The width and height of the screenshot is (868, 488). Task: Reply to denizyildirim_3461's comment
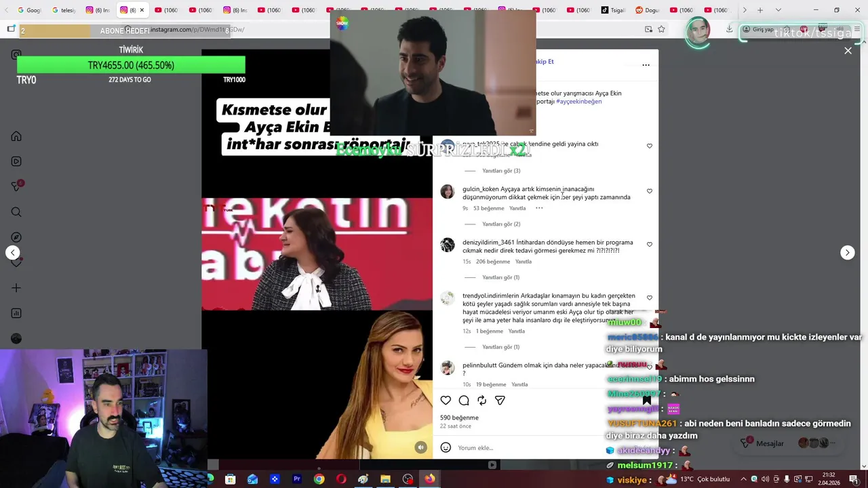point(524,262)
